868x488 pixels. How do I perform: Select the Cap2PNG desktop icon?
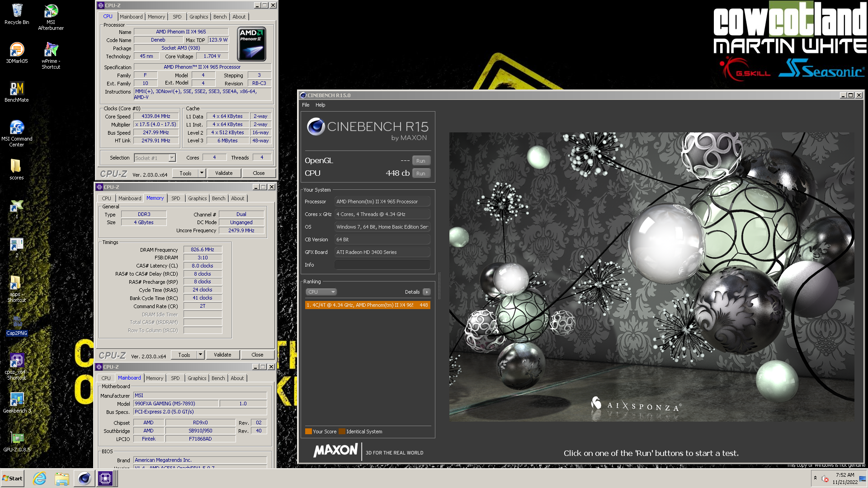click(x=17, y=325)
